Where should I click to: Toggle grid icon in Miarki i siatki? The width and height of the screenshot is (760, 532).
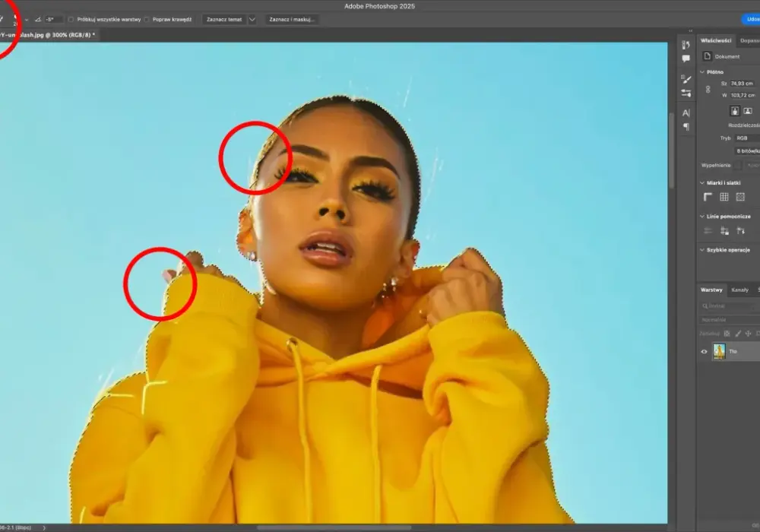pyautogui.click(x=724, y=197)
